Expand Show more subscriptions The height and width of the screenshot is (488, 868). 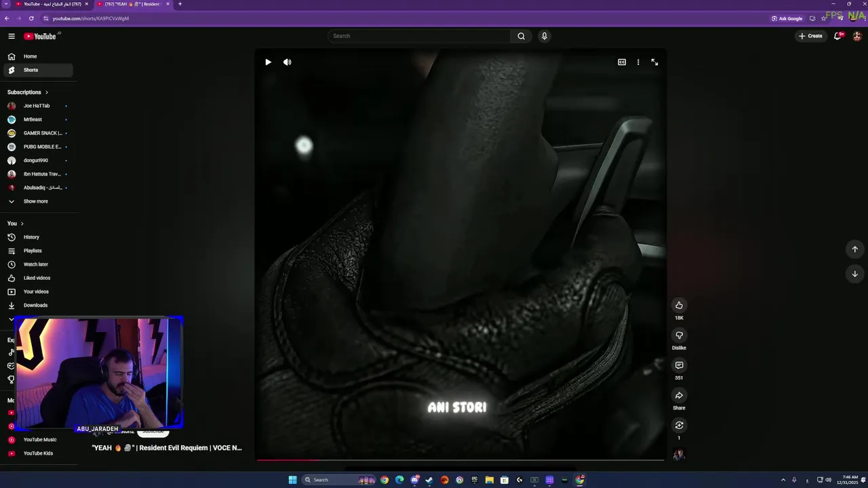(x=38, y=201)
